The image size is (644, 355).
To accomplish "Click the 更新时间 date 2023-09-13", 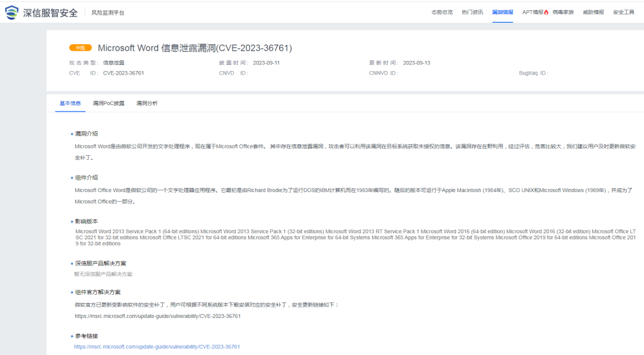I will pyautogui.click(x=416, y=63).
